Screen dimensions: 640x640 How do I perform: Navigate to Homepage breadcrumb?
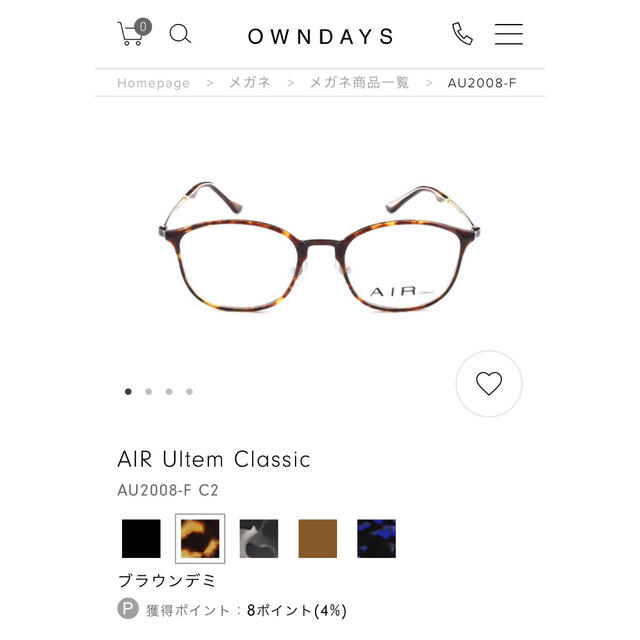tap(153, 83)
